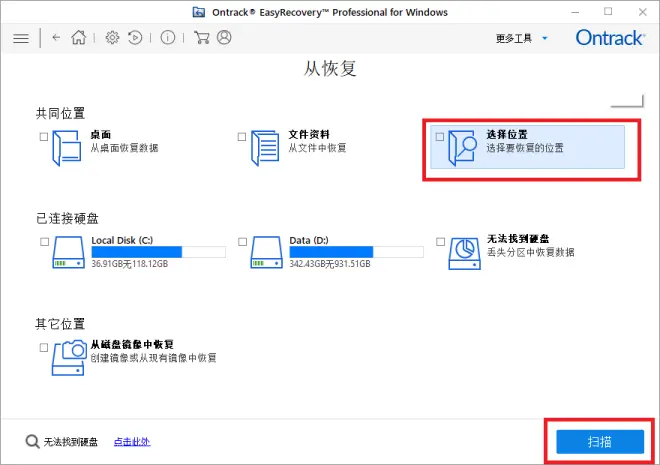
Task: Open the 更多工具 menu label
Action: [x=514, y=38]
